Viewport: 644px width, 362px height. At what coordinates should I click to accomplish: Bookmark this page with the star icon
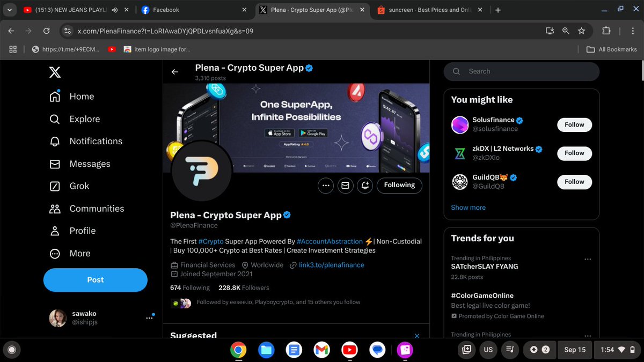[581, 31]
